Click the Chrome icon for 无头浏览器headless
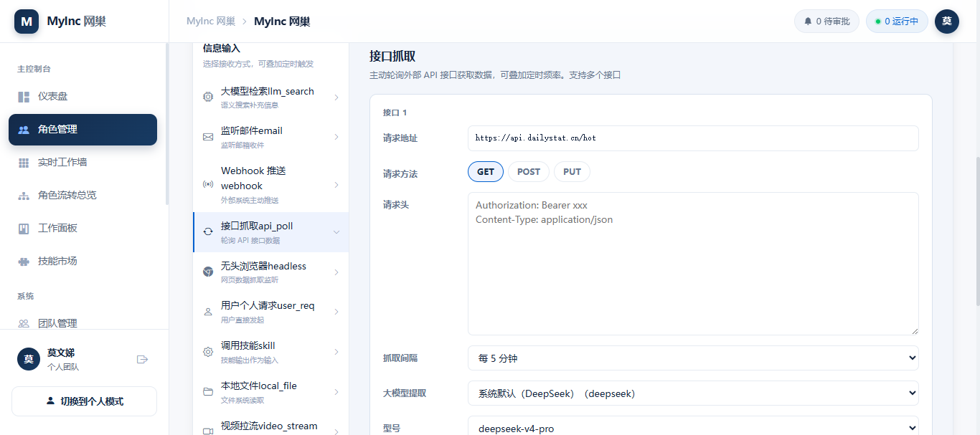This screenshot has width=980, height=435. coord(208,272)
